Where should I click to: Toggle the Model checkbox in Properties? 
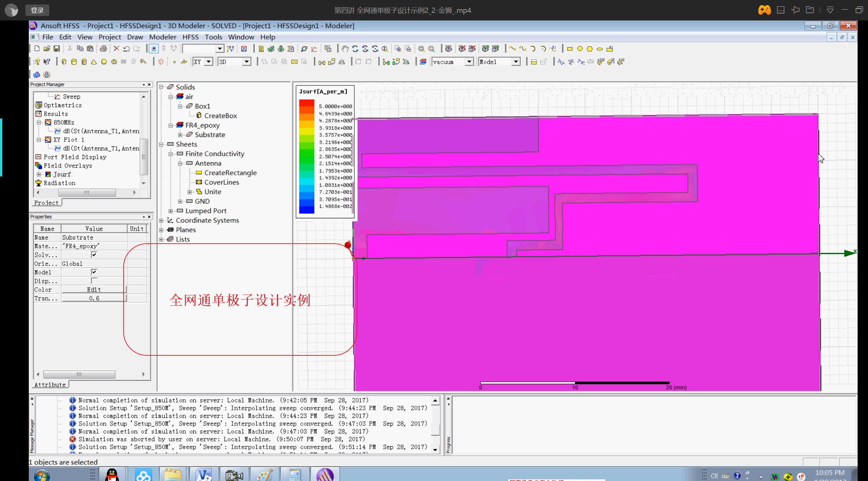click(94, 272)
